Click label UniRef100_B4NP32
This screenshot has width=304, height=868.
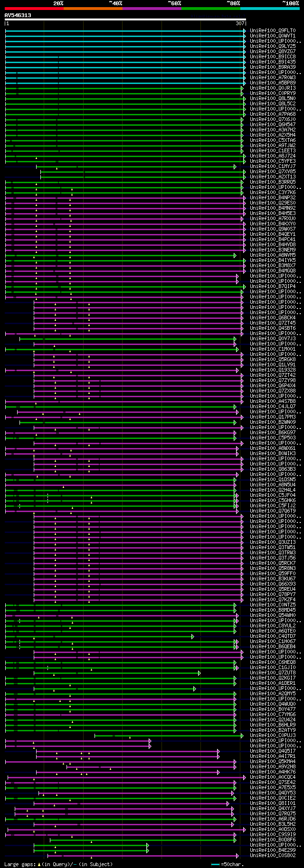coord(273,198)
